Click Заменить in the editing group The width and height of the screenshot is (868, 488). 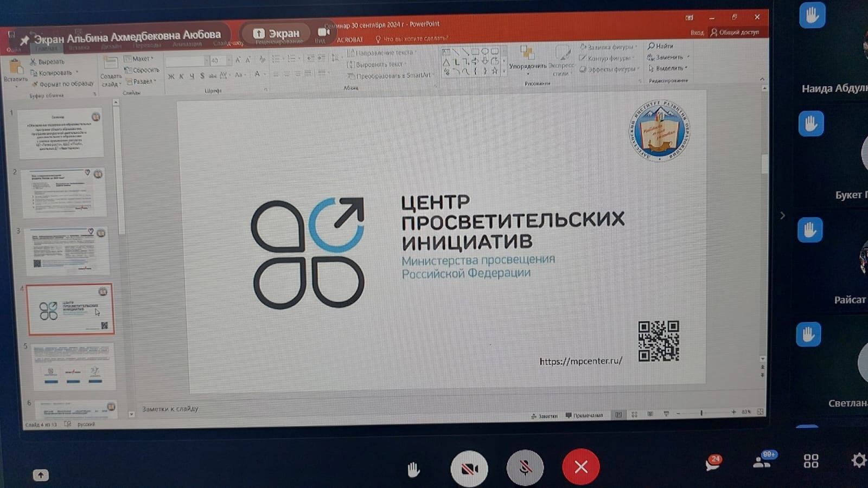click(x=668, y=57)
